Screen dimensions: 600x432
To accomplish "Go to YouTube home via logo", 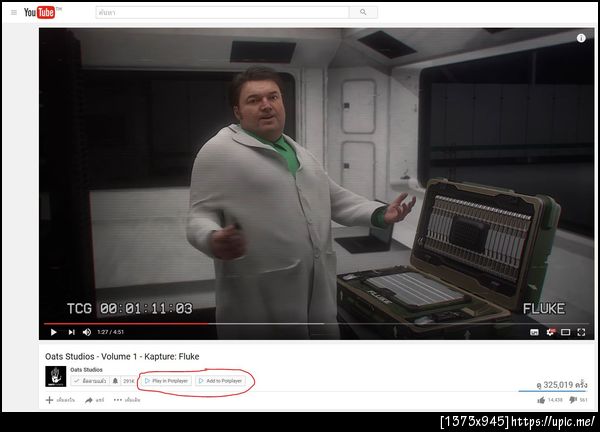I will pos(40,12).
